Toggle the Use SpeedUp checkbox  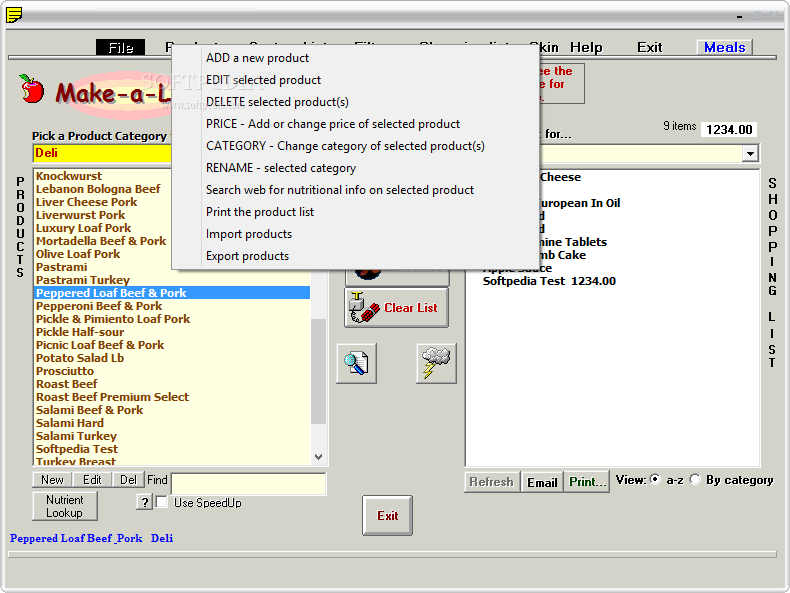click(x=162, y=502)
